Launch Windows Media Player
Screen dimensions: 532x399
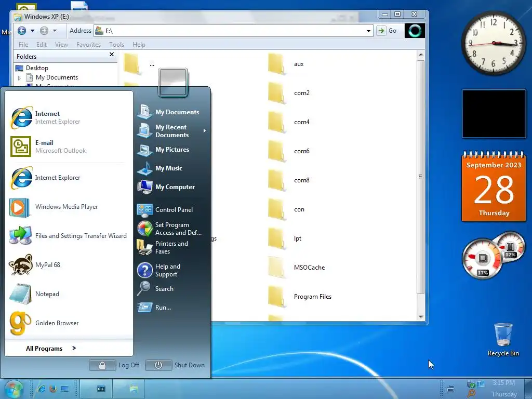tap(68, 207)
